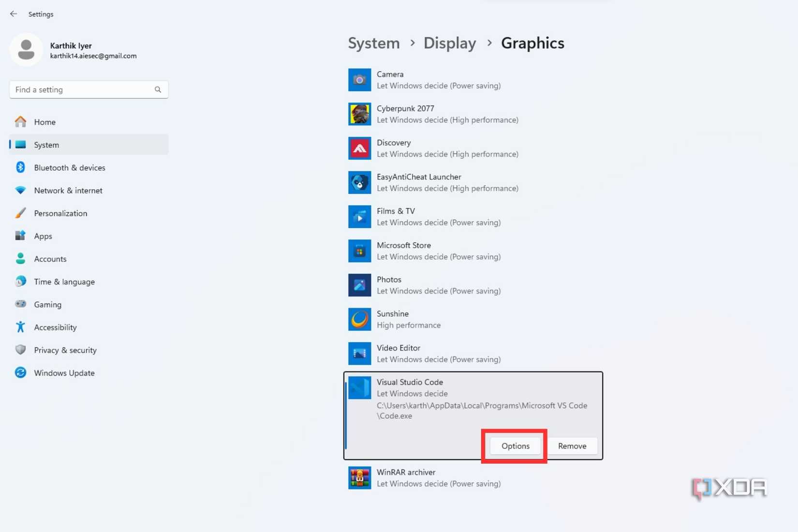Click the Cyberpunk 2077 app icon
The image size is (798, 532).
pyautogui.click(x=359, y=114)
